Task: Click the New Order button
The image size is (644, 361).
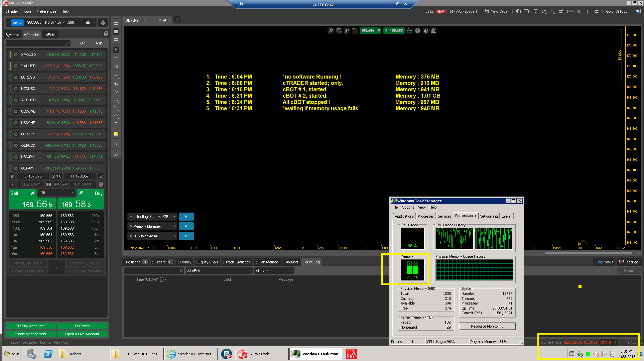Action: [x=497, y=11]
